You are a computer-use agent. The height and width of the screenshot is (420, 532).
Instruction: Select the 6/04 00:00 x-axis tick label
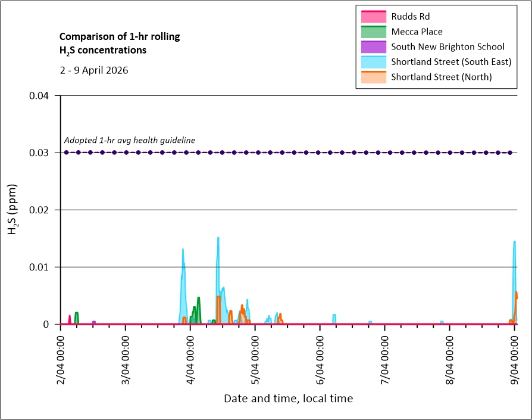tap(320, 357)
